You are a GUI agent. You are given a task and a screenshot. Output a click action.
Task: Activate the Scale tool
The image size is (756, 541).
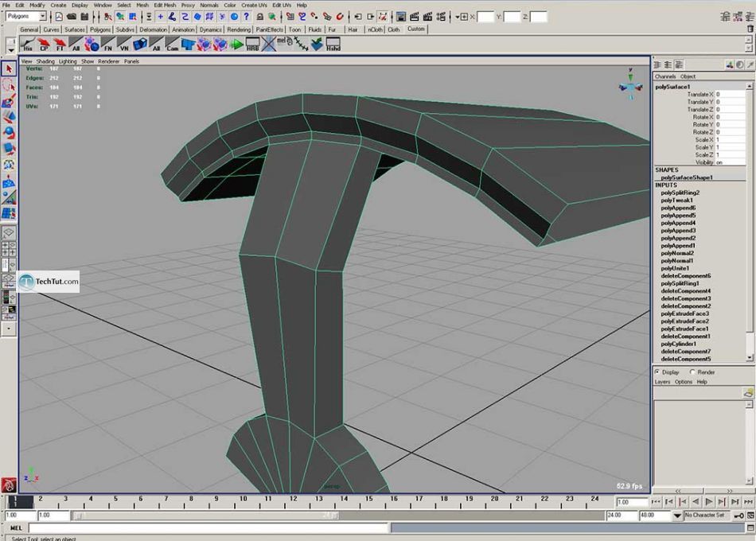point(9,149)
